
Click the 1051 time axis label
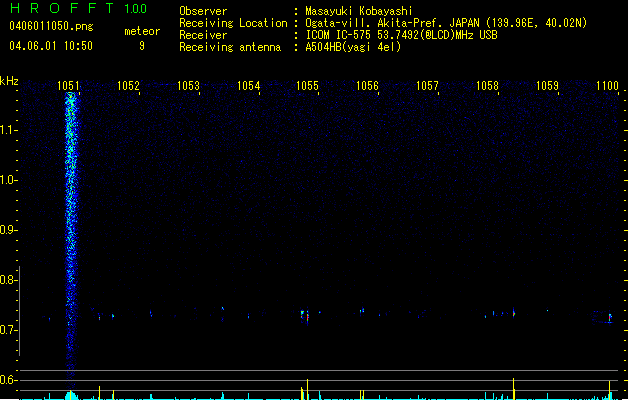point(68,85)
